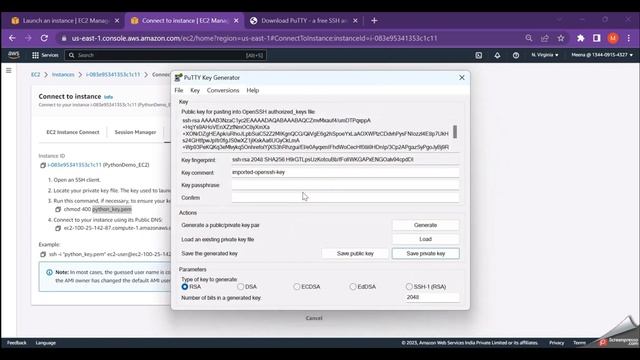Open the Terms link in the footer

[579, 343]
